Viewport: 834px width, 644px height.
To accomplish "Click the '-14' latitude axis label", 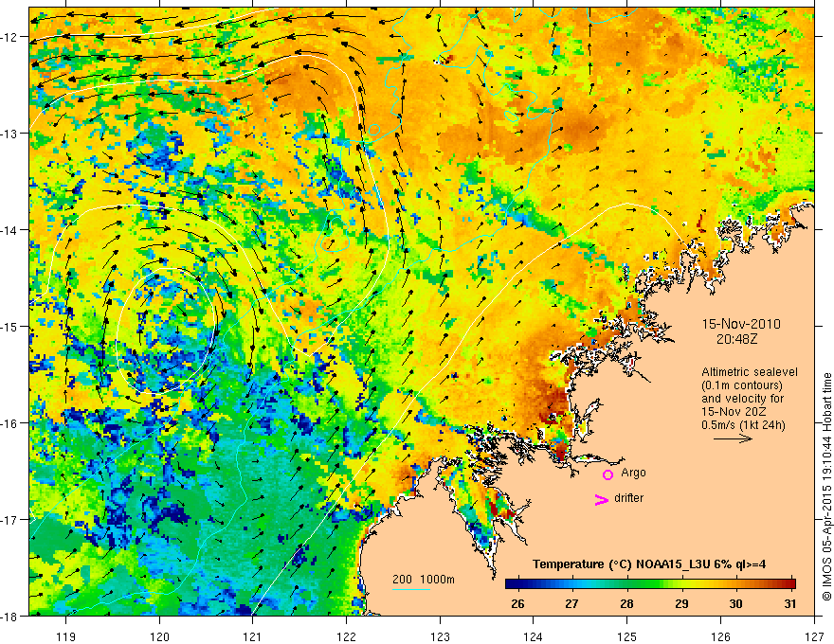I will [10, 230].
